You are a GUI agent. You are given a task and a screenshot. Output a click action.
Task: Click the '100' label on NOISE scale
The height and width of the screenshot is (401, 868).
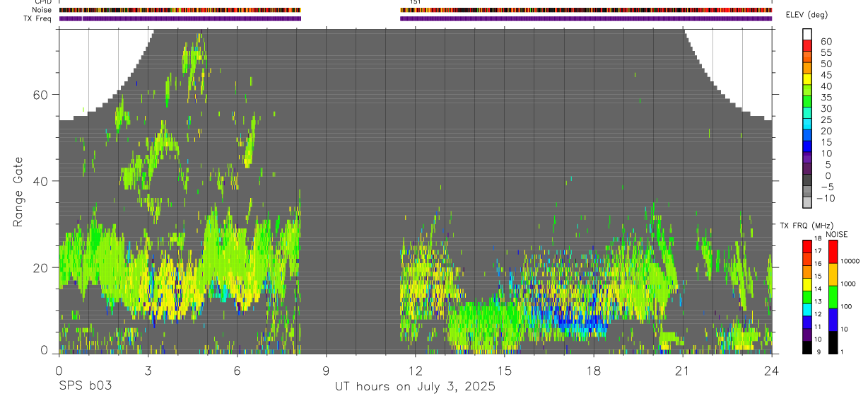point(848,306)
